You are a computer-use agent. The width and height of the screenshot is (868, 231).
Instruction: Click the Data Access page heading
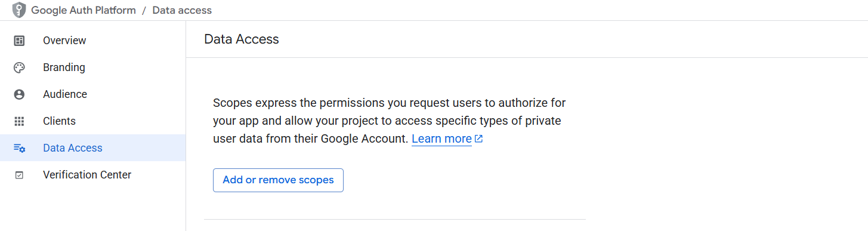tap(242, 39)
